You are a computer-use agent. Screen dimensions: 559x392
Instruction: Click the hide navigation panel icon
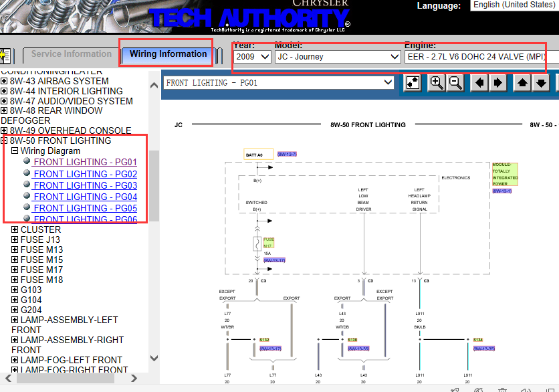click(x=5, y=56)
